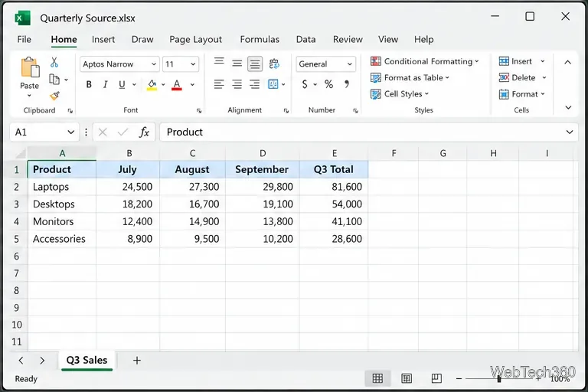Select Top Align icon
Image resolution: width=588 pixels, height=392 pixels.
[x=219, y=62]
